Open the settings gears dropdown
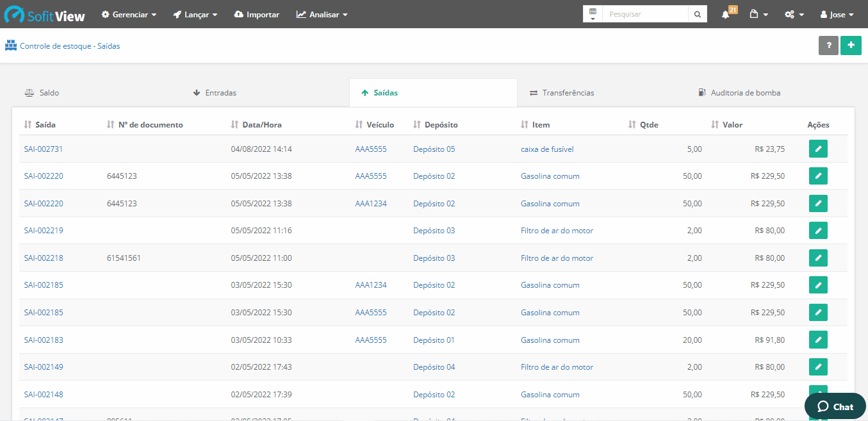Viewport: 868px width, 421px height. tap(794, 14)
